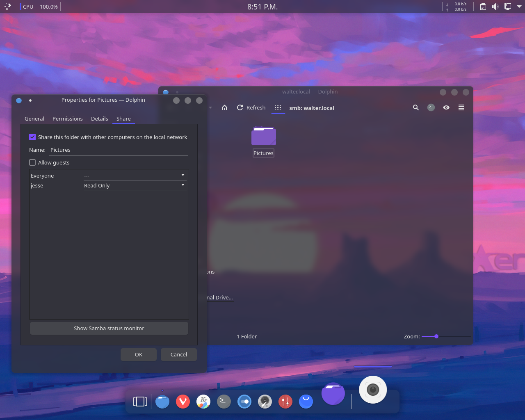Screen dimensions: 525x420
Task: Toggle hidden files eye icon in Dolphin
Action: point(446,107)
